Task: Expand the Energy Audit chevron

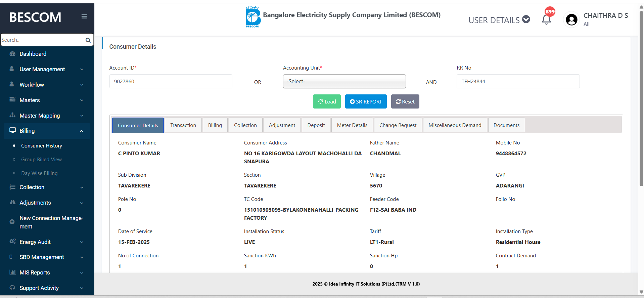Action: click(82, 242)
